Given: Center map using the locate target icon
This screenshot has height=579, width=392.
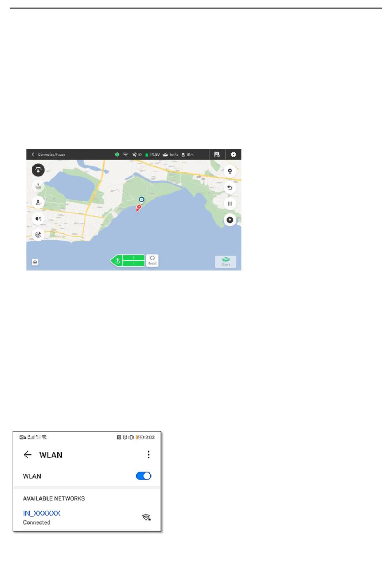Looking at the screenshot, I should (35, 262).
